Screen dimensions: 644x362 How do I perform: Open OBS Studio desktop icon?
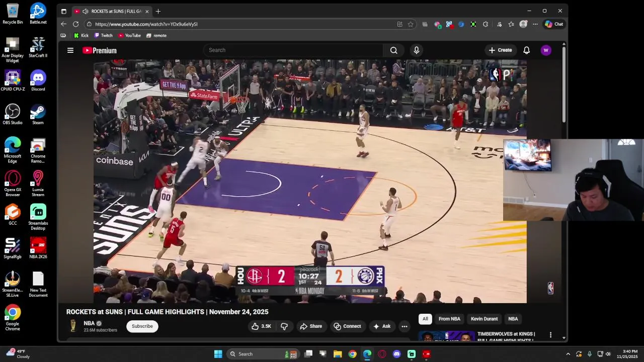coord(13,114)
